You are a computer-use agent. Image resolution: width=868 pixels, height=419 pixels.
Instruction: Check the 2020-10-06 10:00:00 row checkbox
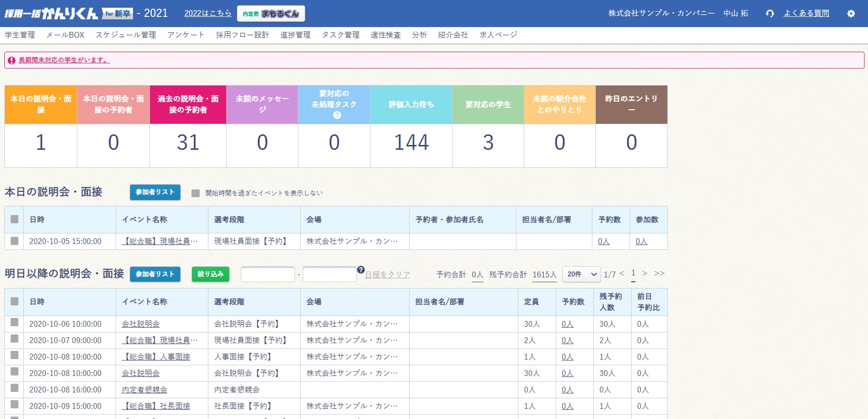15,322
